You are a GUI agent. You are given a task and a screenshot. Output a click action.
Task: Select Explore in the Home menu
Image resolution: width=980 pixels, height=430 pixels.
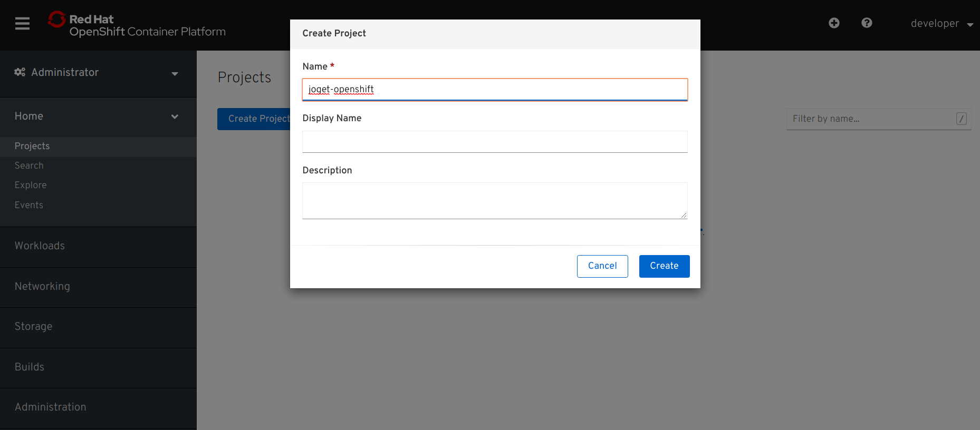pyautogui.click(x=31, y=185)
